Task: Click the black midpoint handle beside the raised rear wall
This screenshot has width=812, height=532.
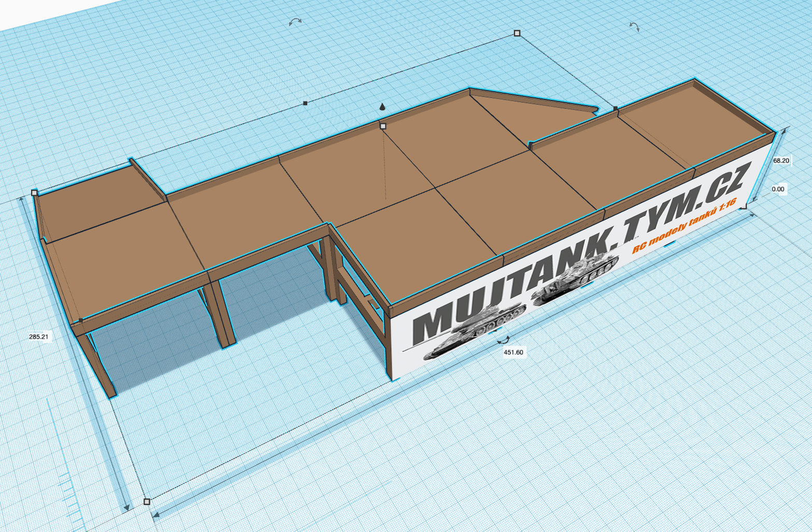Action: tap(615, 108)
